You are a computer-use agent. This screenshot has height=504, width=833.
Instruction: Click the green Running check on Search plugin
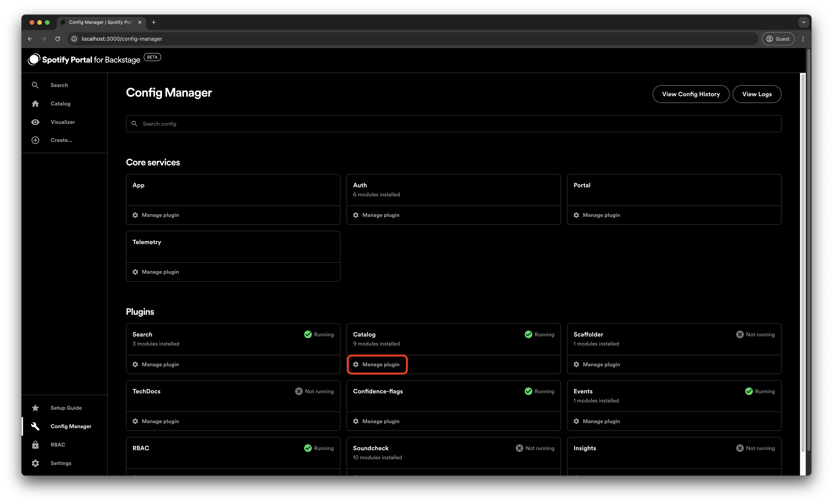click(308, 334)
